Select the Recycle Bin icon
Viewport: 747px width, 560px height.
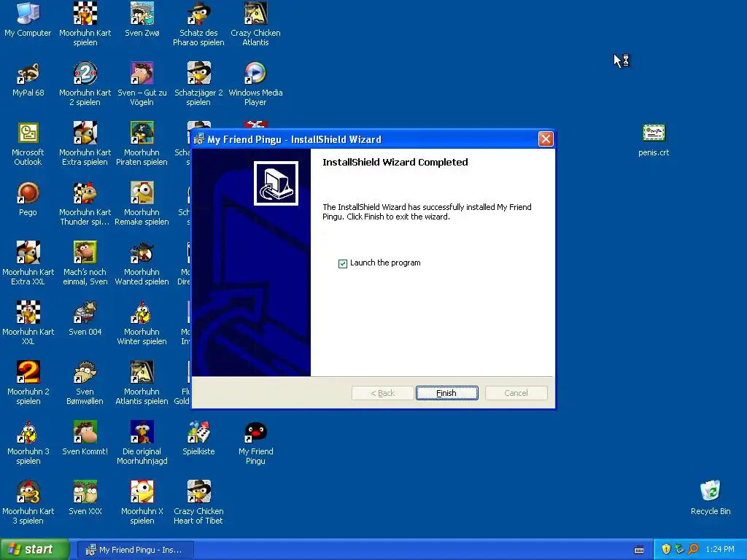click(x=711, y=497)
